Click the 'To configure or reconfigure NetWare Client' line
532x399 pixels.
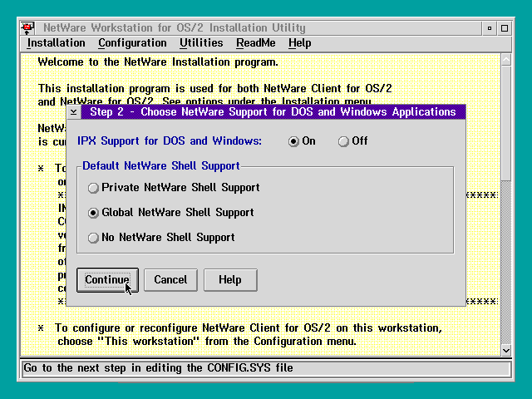tap(249, 328)
